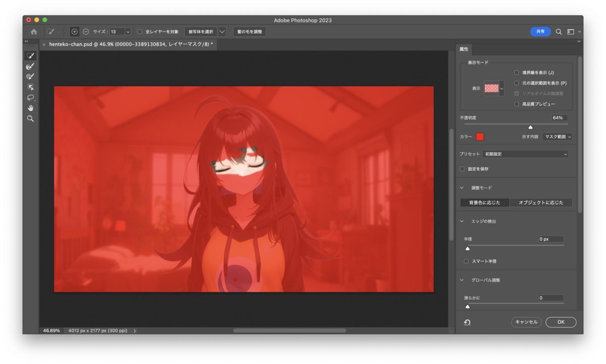Screen dimensions: 606x364
Task: Expand the left toolbar double-arrow
Action: 26,41
